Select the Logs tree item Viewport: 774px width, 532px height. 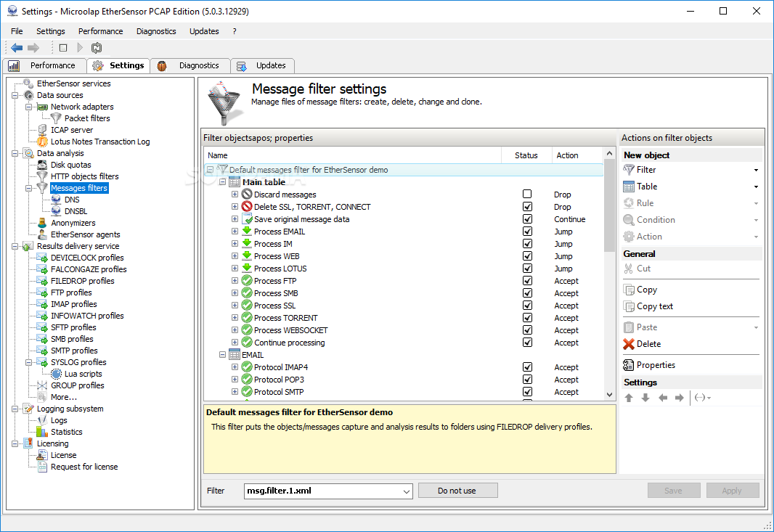59,420
